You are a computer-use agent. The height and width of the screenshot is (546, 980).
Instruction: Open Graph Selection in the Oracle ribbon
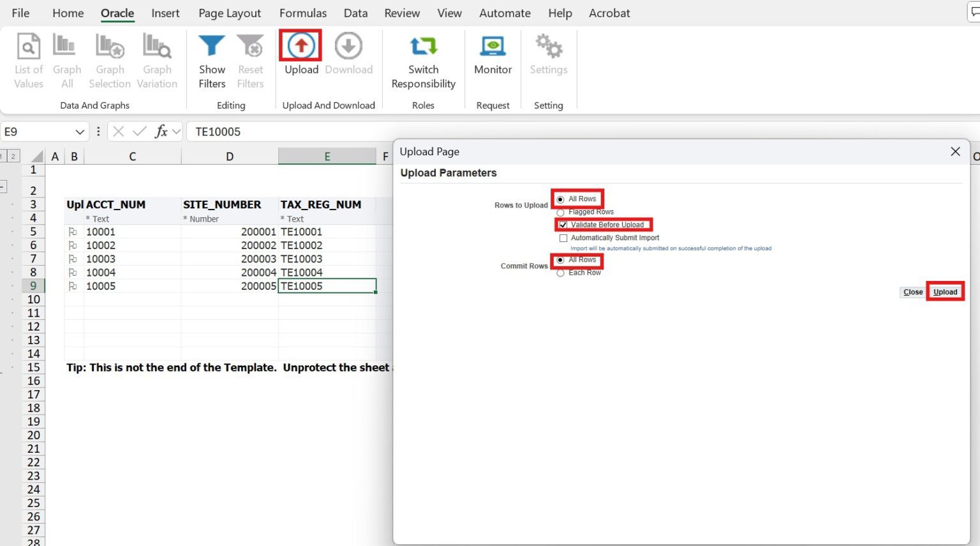109,59
